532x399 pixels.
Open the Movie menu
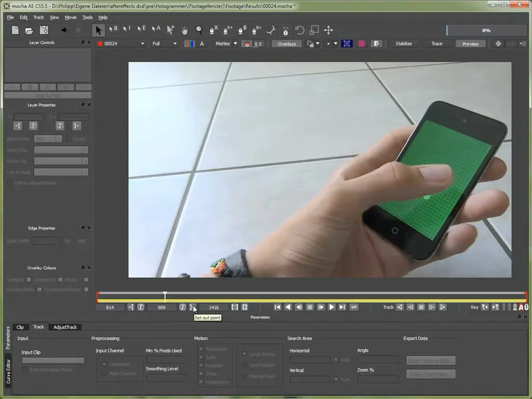[71, 17]
